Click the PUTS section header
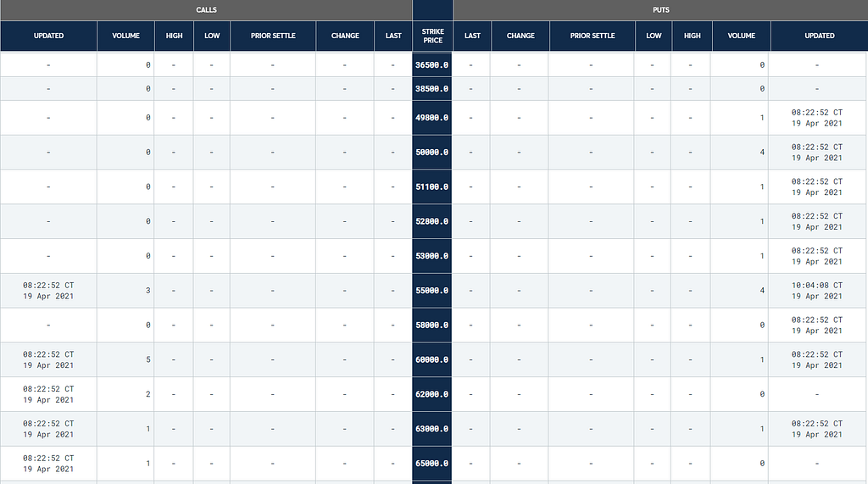Screen dimensions: 868x484 point(660,10)
